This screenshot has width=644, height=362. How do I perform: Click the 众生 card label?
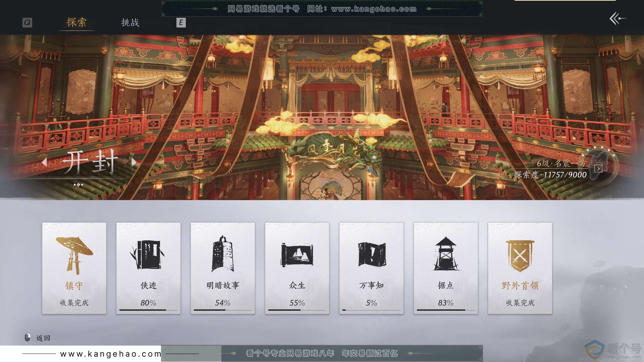pos(297,285)
